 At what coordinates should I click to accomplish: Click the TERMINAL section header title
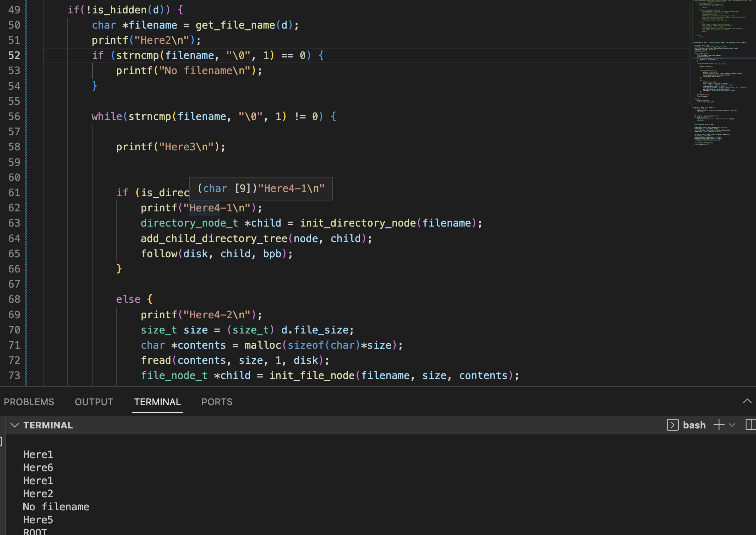[48, 425]
